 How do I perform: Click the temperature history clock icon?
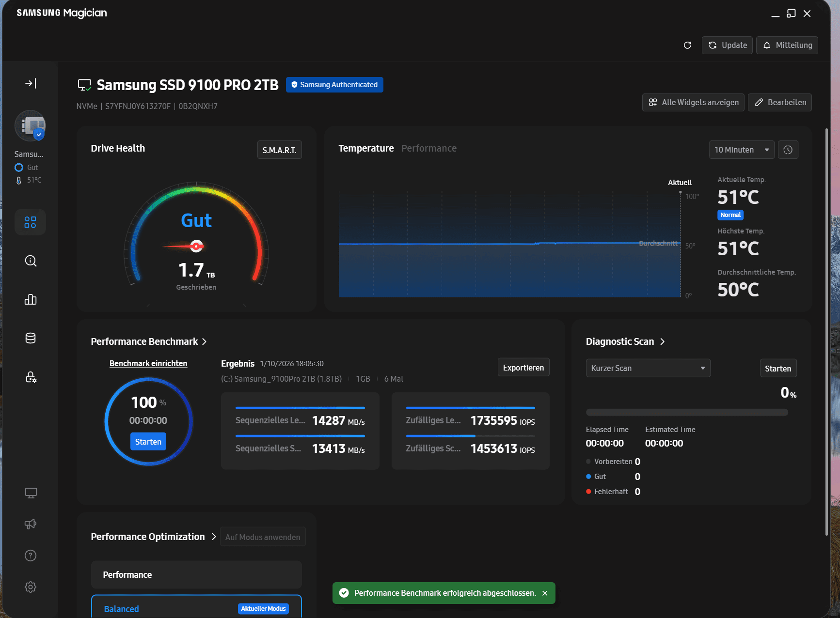click(788, 150)
